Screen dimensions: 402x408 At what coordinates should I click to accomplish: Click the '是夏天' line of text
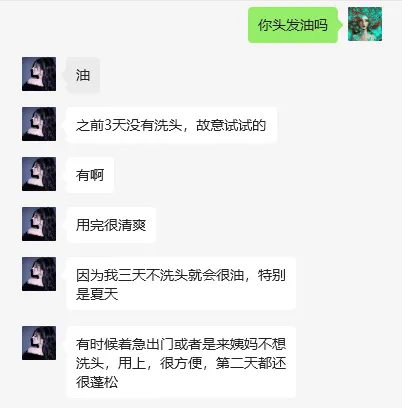coord(97,294)
